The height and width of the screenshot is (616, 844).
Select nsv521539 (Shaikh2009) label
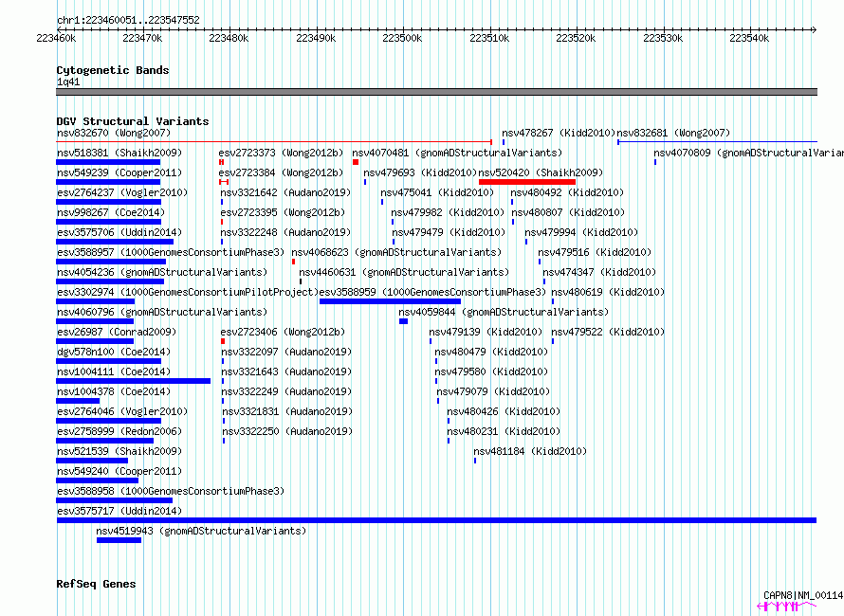(x=119, y=451)
